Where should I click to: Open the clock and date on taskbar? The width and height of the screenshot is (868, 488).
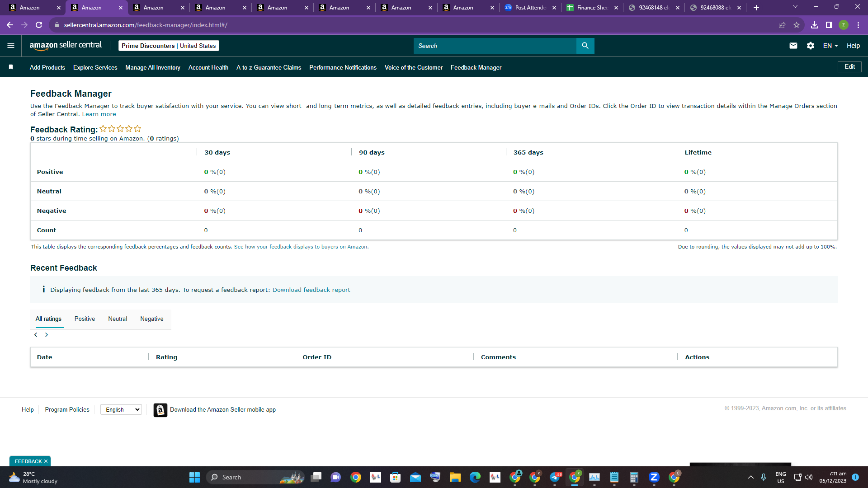click(833, 477)
